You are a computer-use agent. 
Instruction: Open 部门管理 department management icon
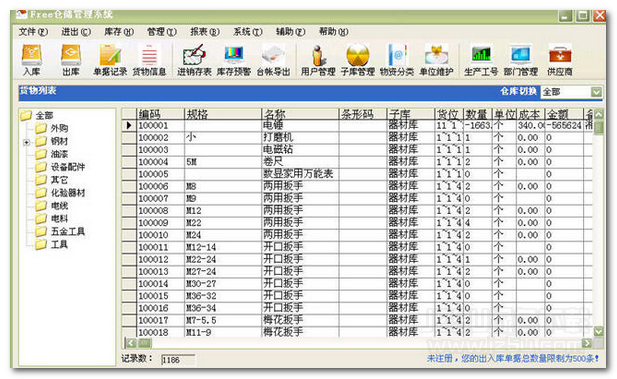(521, 60)
